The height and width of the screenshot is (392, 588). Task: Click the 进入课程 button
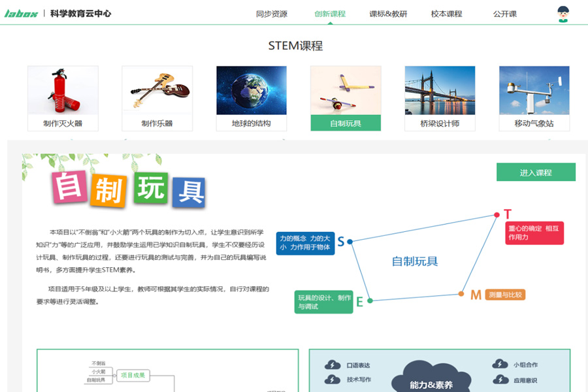click(536, 172)
